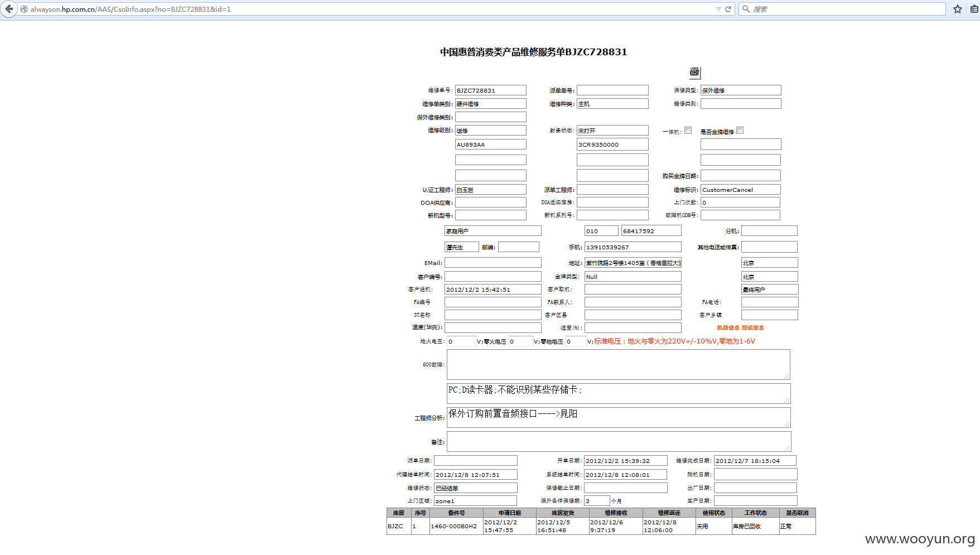
Task: Click the 手机 field 13910539267
Action: point(633,247)
